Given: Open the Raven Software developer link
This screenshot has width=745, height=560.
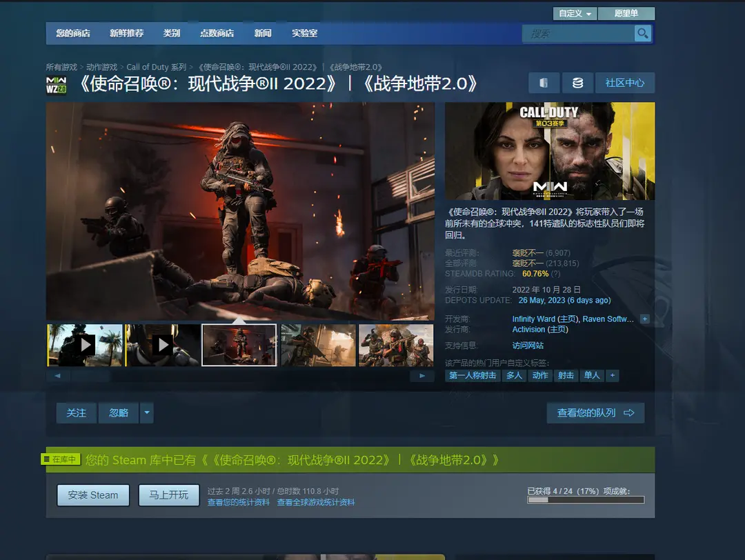Looking at the screenshot, I should pyautogui.click(x=608, y=319).
